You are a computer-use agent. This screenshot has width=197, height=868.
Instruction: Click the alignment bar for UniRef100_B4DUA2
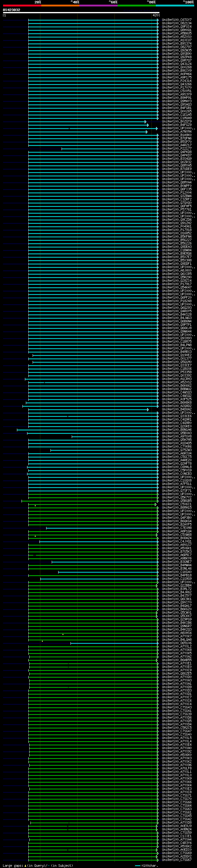tap(89, 410)
